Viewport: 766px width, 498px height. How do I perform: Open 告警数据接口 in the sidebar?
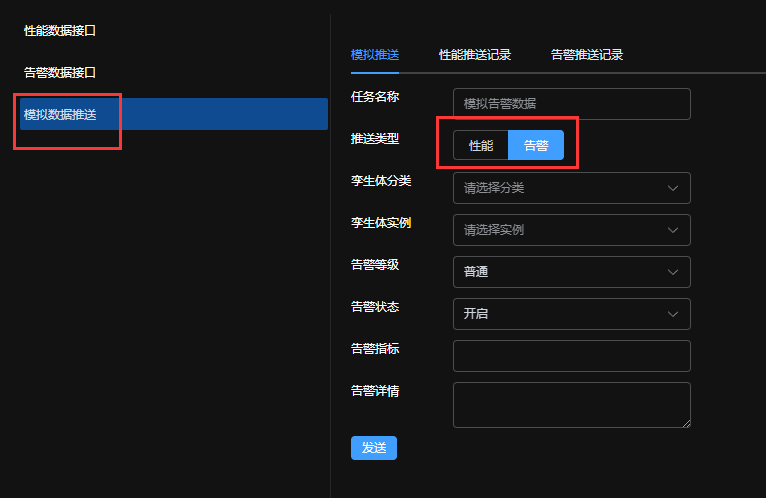coord(60,73)
